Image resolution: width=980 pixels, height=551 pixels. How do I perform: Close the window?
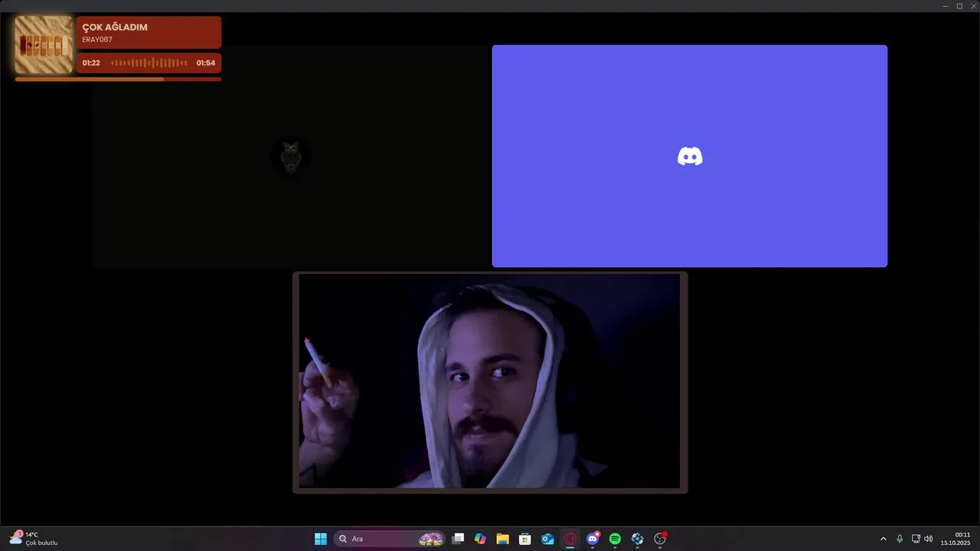point(973,6)
